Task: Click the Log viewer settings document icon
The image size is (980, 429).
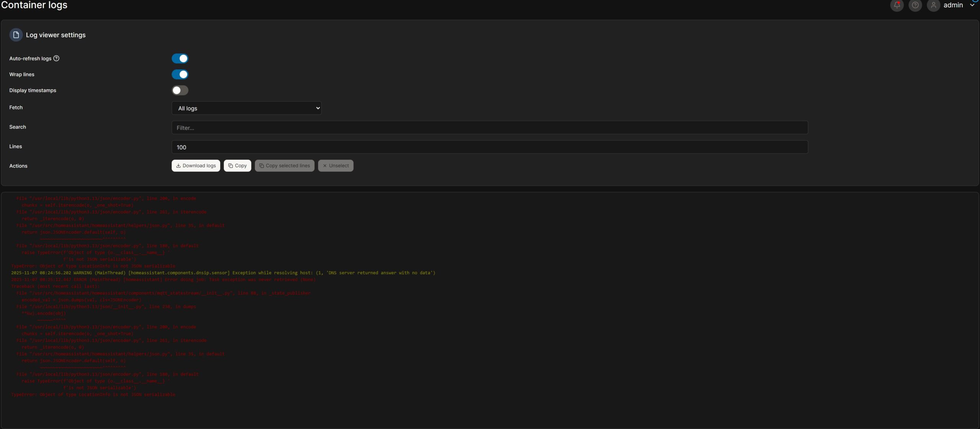Action: [x=16, y=35]
